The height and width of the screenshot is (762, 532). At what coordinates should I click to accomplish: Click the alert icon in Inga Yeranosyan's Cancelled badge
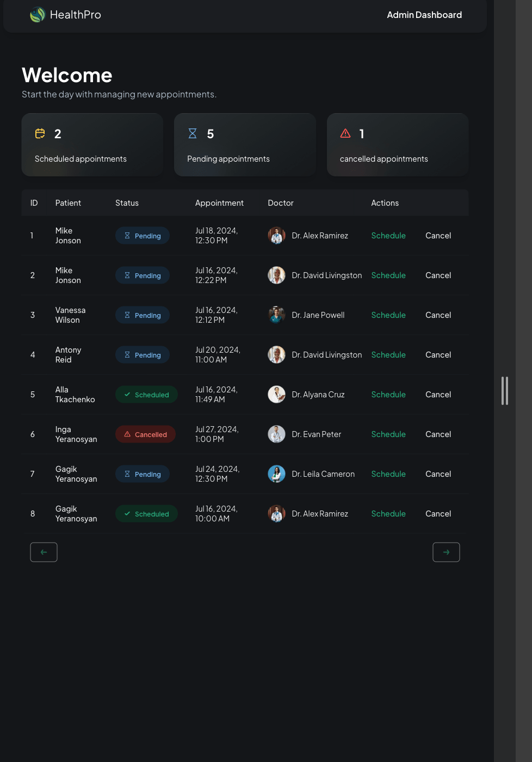click(127, 434)
